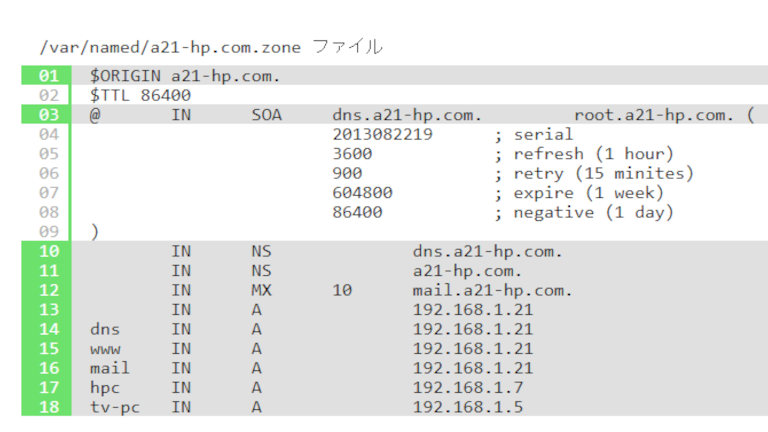Click line number 01 in the gutter

[x=48, y=76]
